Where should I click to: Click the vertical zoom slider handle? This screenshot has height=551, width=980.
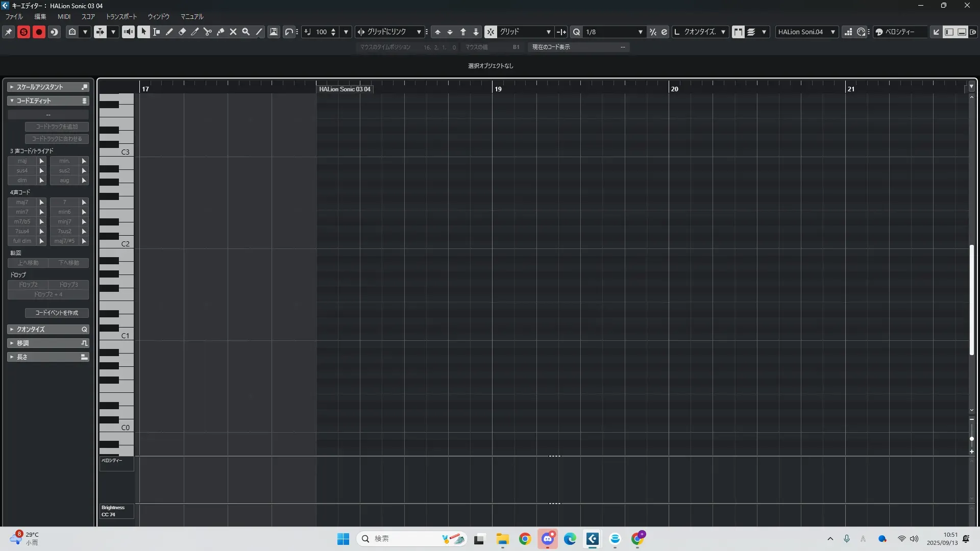click(971, 439)
